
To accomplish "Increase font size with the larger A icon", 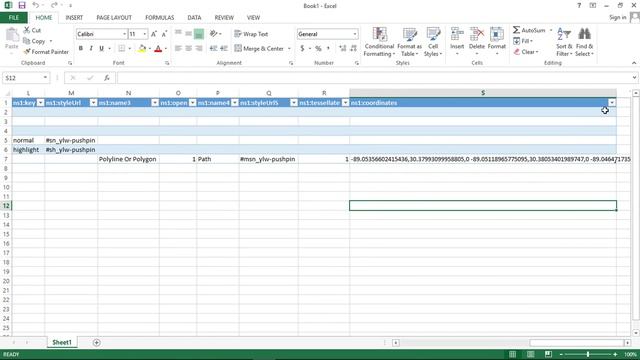I will (154, 34).
